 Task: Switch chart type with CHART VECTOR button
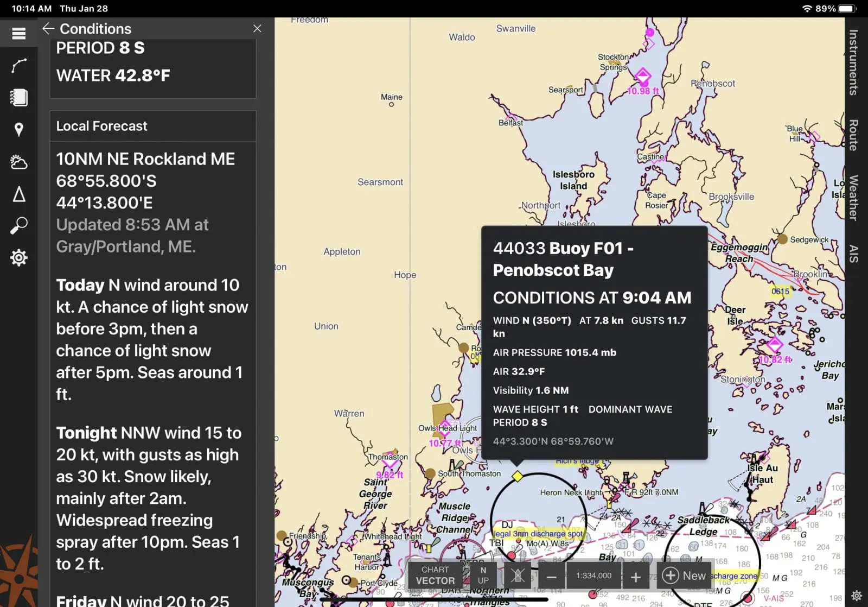click(x=435, y=576)
